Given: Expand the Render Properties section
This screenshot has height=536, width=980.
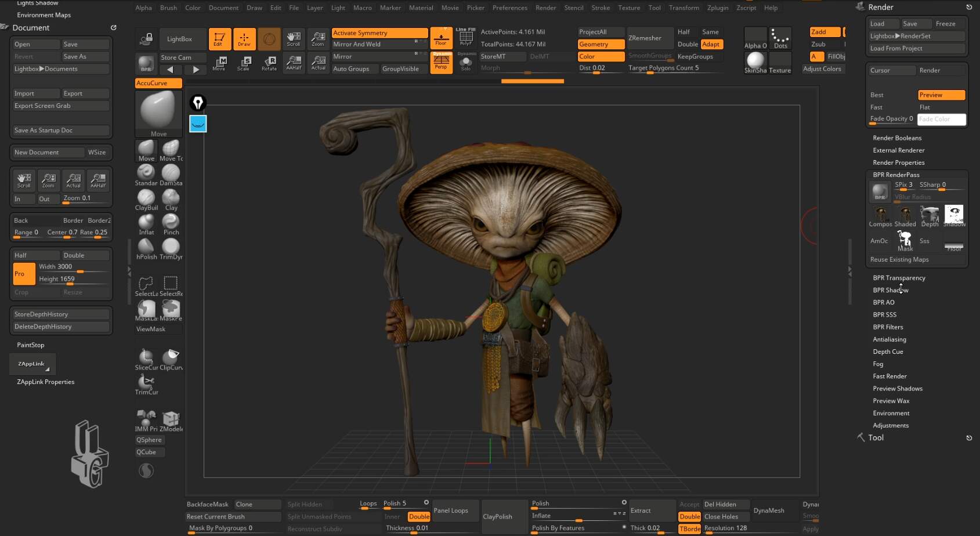Looking at the screenshot, I should pos(898,162).
